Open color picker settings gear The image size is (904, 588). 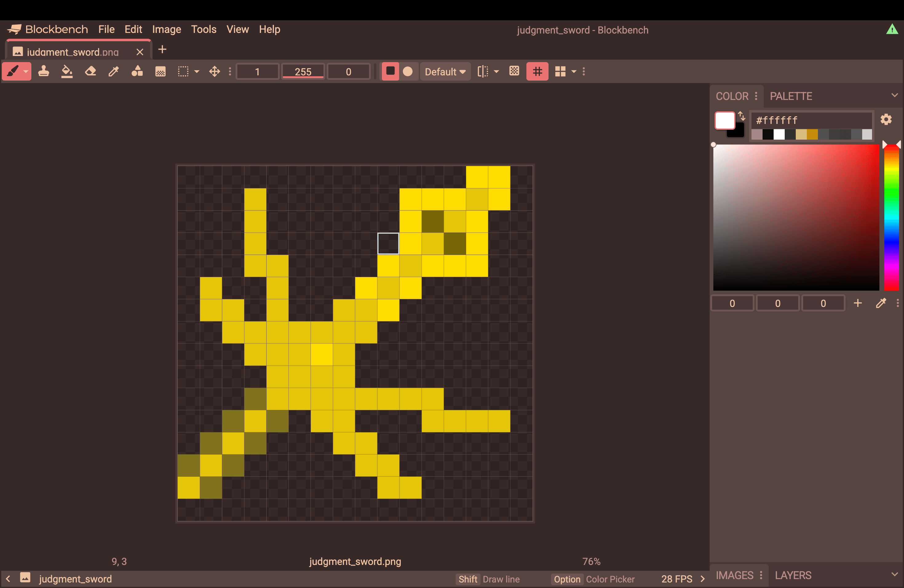click(886, 120)
